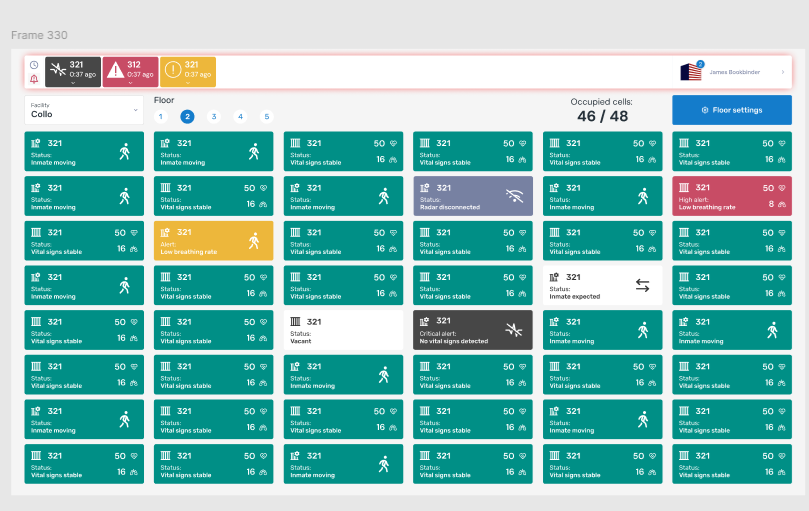
Task: Open the Inmate expected cell card
Action: pyautogui.click(x=602, y=285)
